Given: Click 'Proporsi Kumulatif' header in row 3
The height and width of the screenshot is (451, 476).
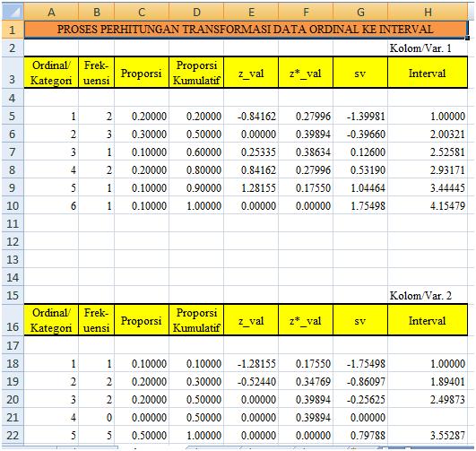Looking at the screenshot, I should tap(196, 73).
